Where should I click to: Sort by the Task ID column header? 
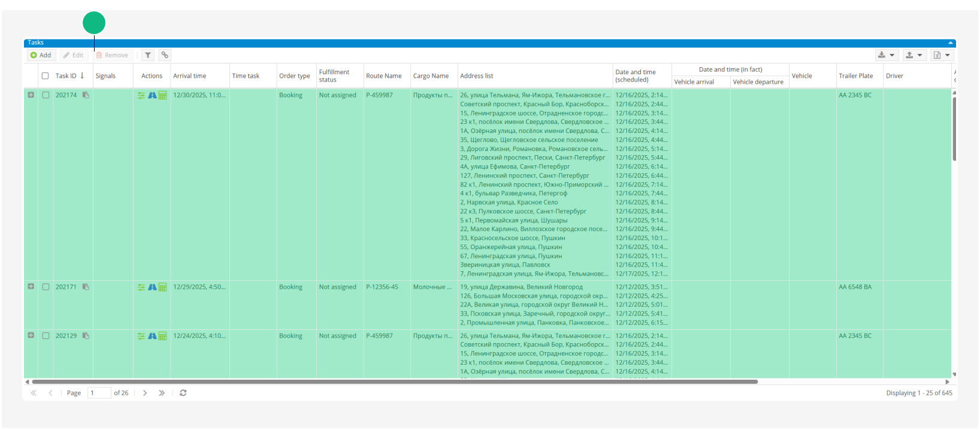66,76
